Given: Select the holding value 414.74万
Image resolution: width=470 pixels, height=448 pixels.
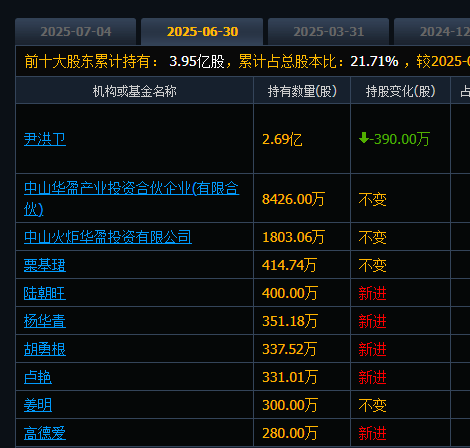Looking at the screenshot, I should (x=289, y=265).
